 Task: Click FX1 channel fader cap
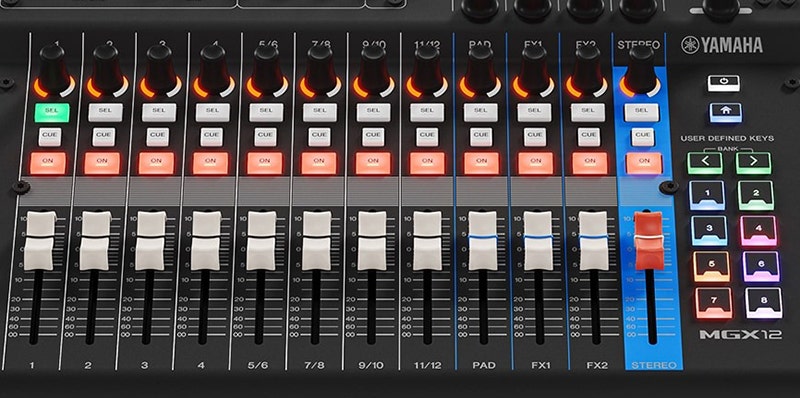(x=538, y=241)
